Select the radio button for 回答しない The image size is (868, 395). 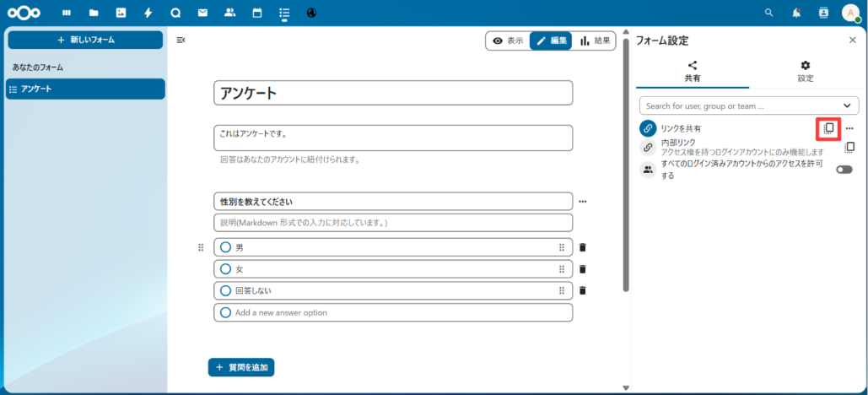[225, 290]
